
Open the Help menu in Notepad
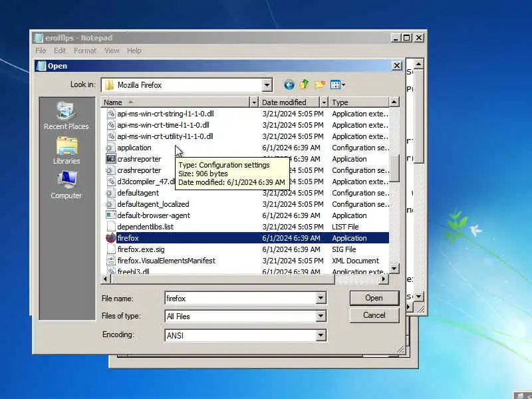tap(134, 51)
